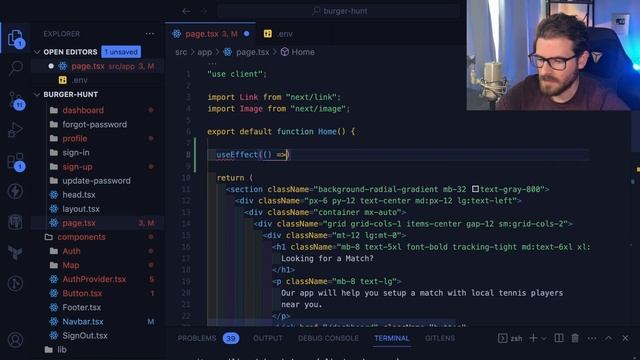Open the lightning bolt extension view
The height and width of the screenshot is (360, 640).
click(16, 191)
